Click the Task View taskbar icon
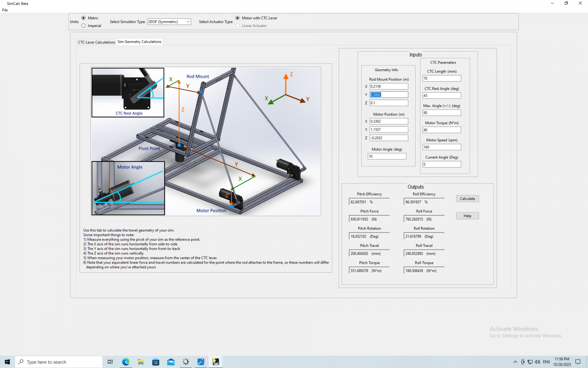Image resolution: width=588 pixels, height=368 pixels. point(110,362)
